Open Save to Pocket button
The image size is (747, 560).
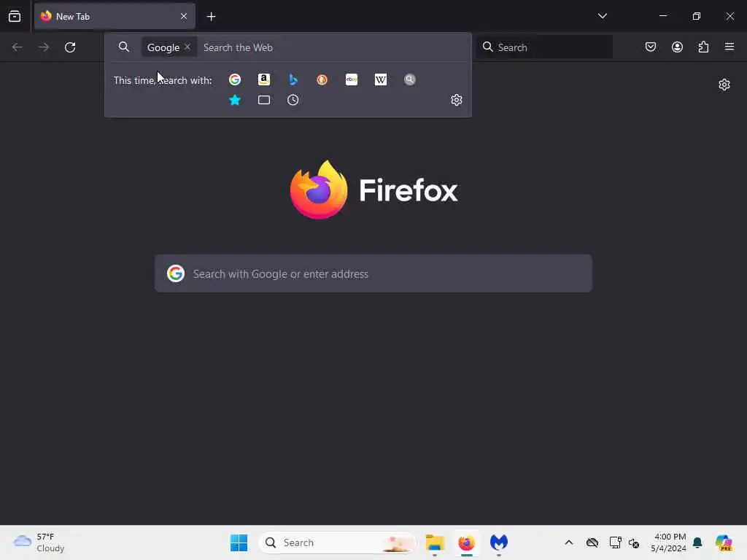click(651, 47)
